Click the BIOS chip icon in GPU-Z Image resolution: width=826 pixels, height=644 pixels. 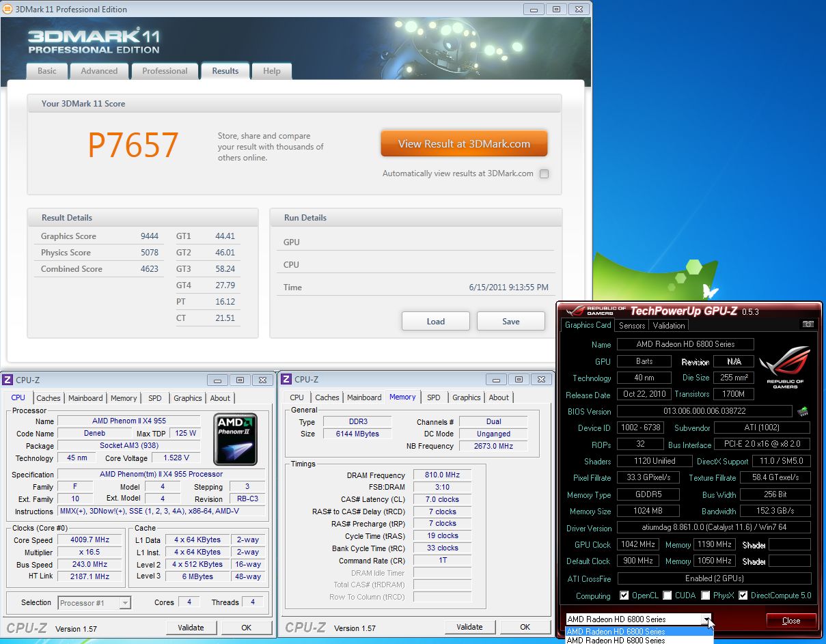[x=803, y=412]
